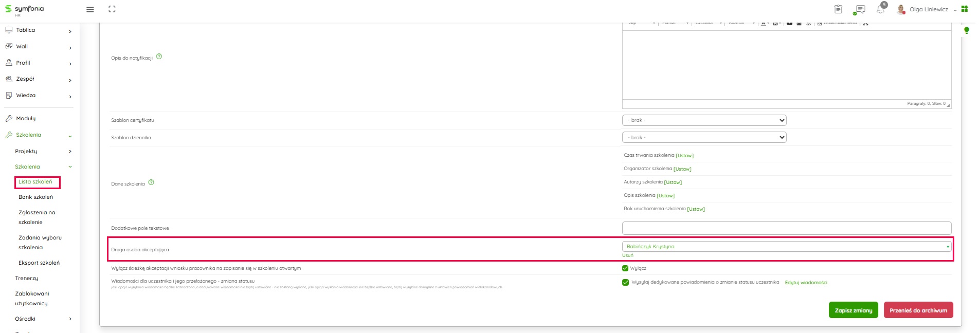
Task: Toggle dedicated status change notifications checkbox
Action: (x=625, y=282)
